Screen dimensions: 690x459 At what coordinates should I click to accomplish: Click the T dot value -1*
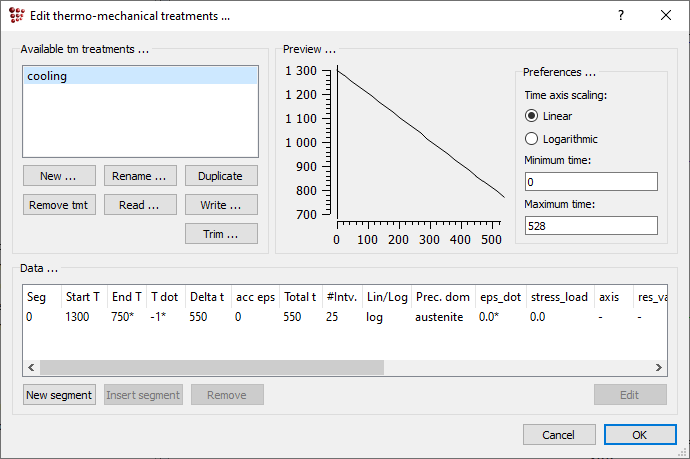tap(158, 317)
